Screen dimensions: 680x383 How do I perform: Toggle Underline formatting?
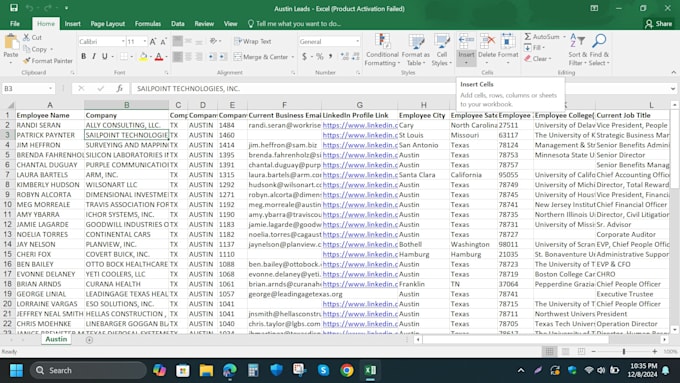click(105, 56)
